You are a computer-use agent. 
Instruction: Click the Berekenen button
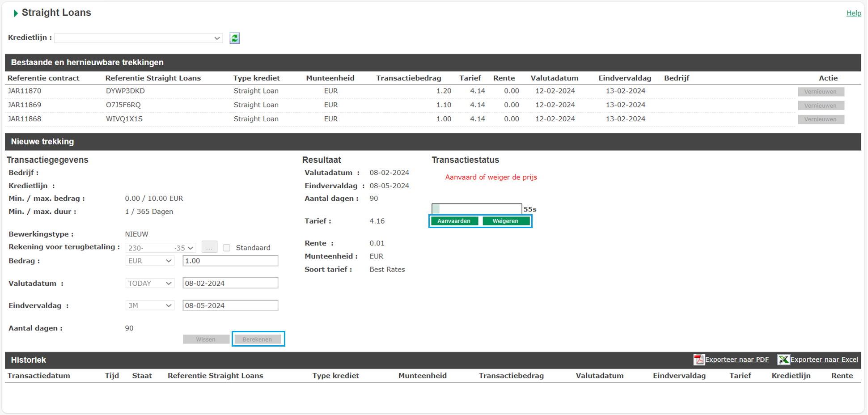[x=257, y=339]
